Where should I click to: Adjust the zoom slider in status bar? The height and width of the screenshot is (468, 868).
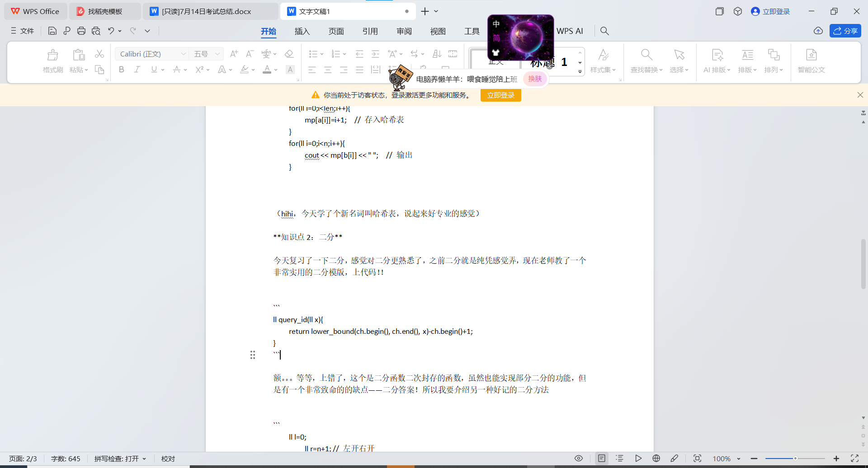[x=795, y=459]
